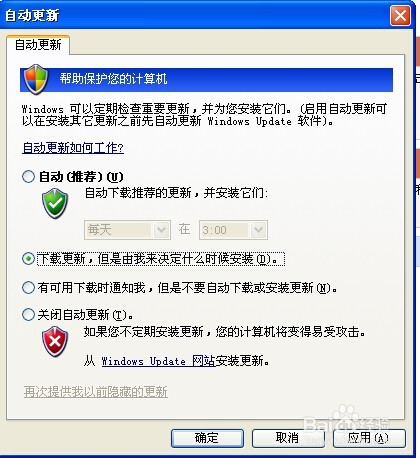The height and width of the screenshot is (458, 420).
Task: Open the 自动更新如何工作? link
Action: (x=73, y=147)
